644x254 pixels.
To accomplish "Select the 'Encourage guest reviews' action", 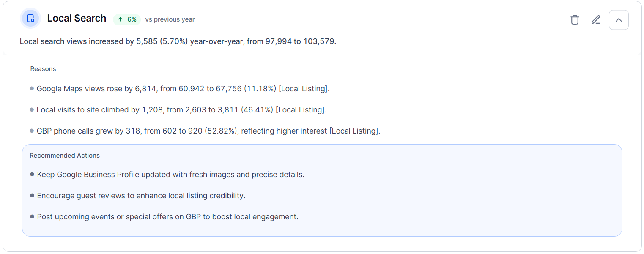I will click(141, 196).
